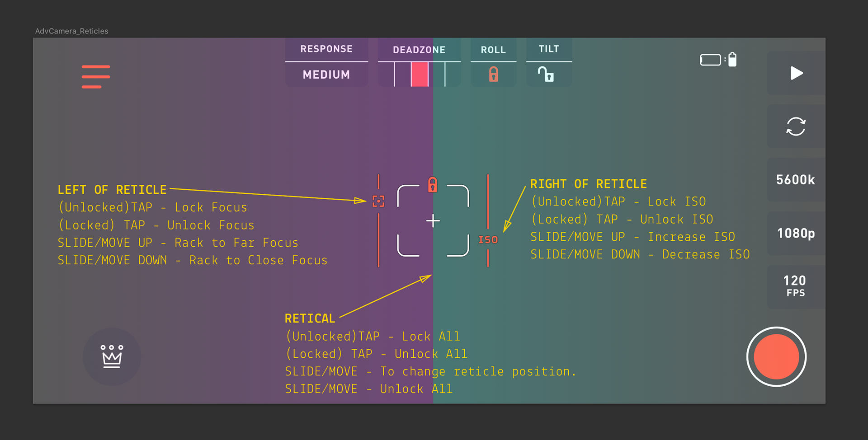Image resolution: width=868 pixels, height=440 pixels.
Task: Change the 5600k white balance setting
Action: point(796,180)
